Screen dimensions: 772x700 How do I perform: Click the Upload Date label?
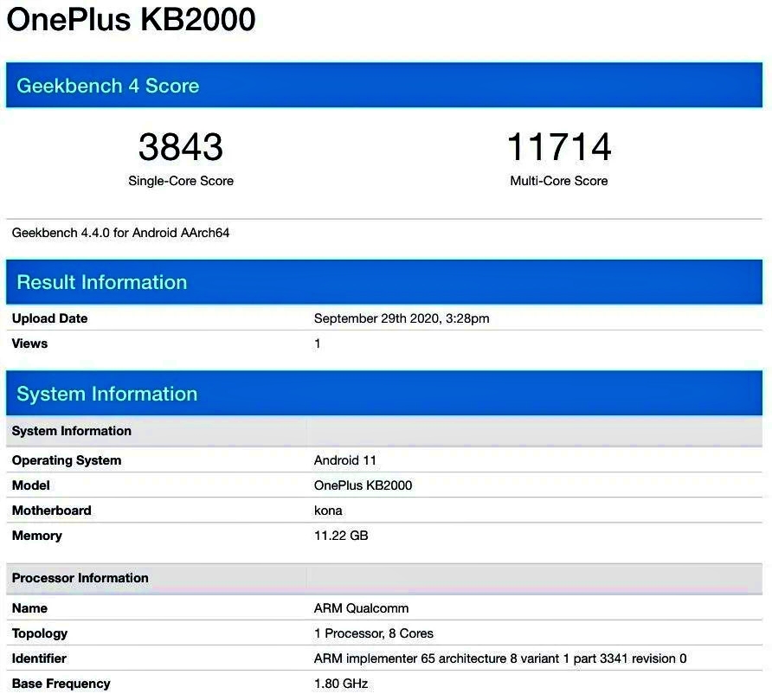(x=49, y=318)
